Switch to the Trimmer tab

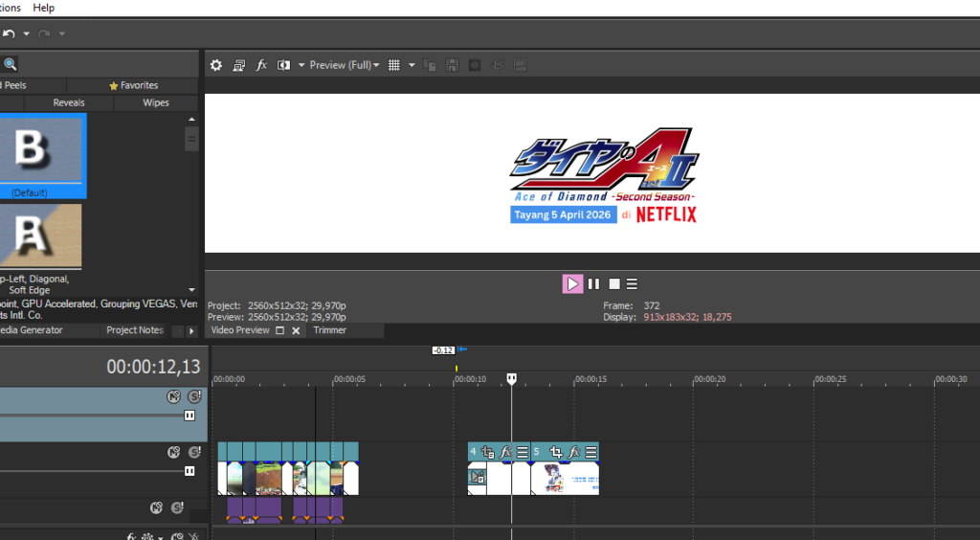[x=330, y=330]
